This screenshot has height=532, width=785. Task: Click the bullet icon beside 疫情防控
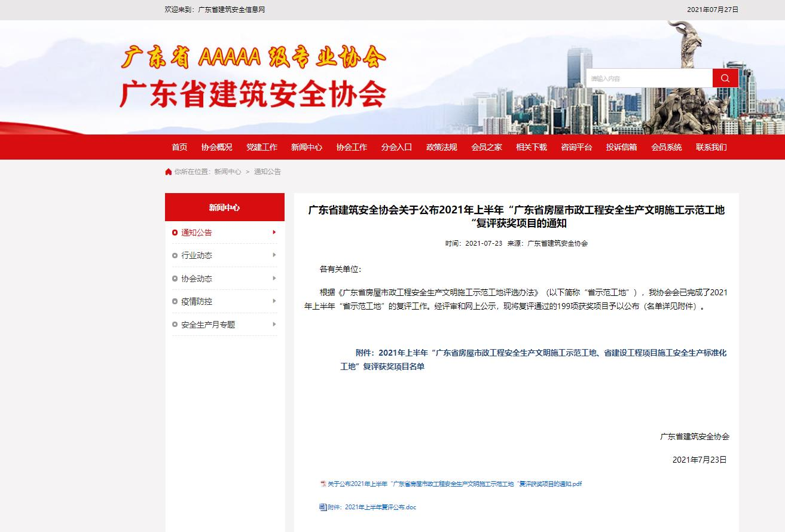175,302
